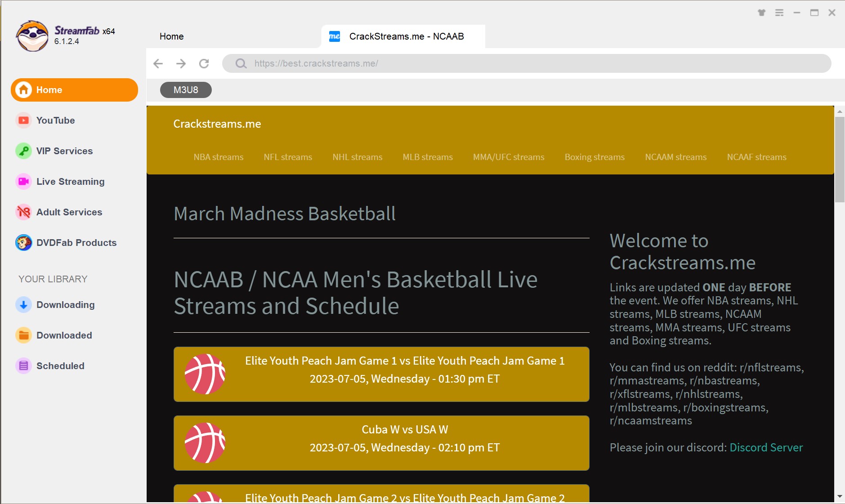Go forward using the forward arrow
This screenshot has height=504, width=845.
pos(181,63)
